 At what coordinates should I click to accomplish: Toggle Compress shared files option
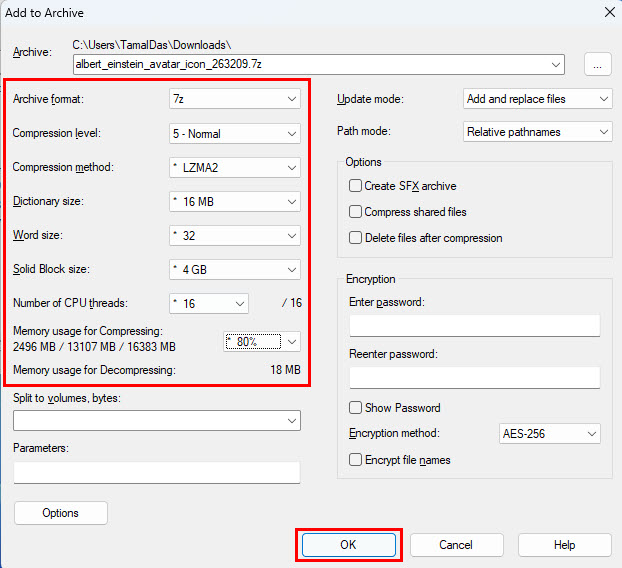355,212
